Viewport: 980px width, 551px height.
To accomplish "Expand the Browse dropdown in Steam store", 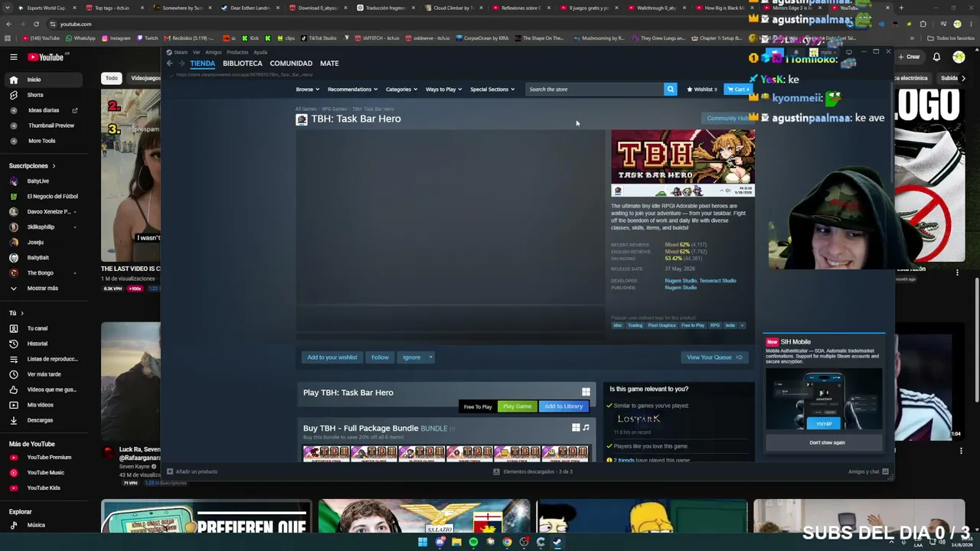I will pos(307,90).
